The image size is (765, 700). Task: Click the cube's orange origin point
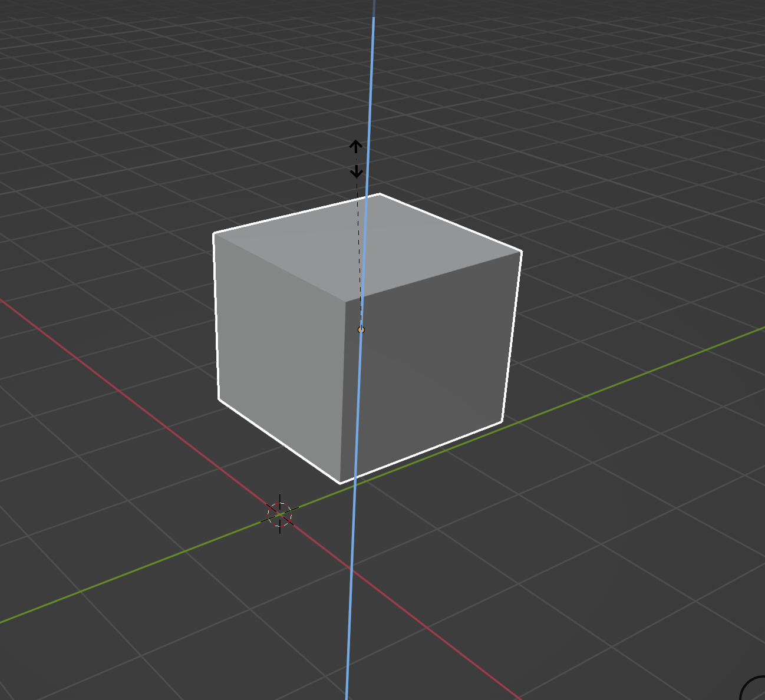click(x=361, y=330)
